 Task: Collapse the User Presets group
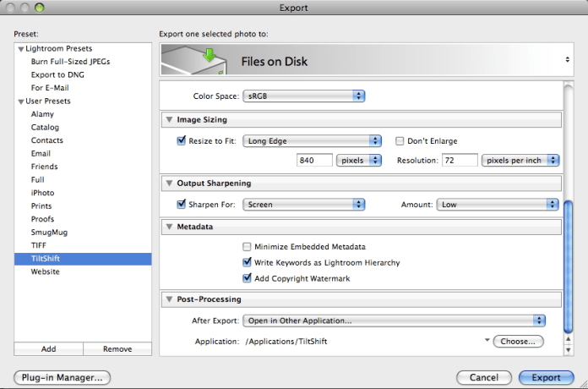pos(21,101)
